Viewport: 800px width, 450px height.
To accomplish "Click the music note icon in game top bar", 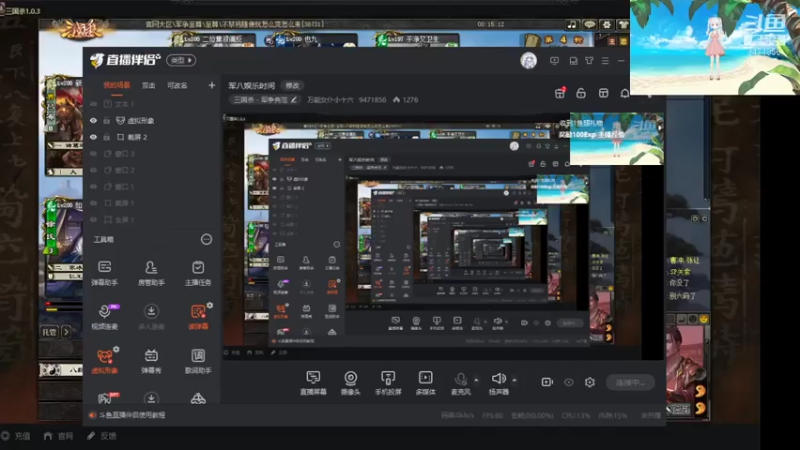I will pyautogui.click(x=572, y=24).
